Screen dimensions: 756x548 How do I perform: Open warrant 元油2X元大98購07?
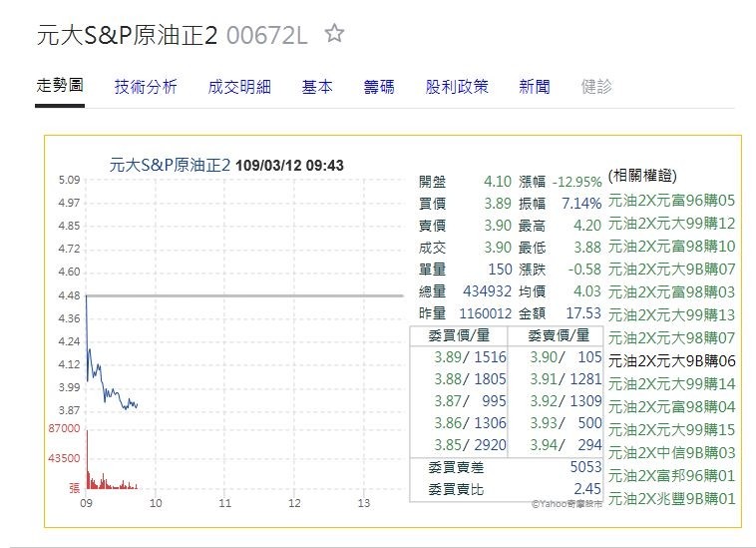coord(671,337)
